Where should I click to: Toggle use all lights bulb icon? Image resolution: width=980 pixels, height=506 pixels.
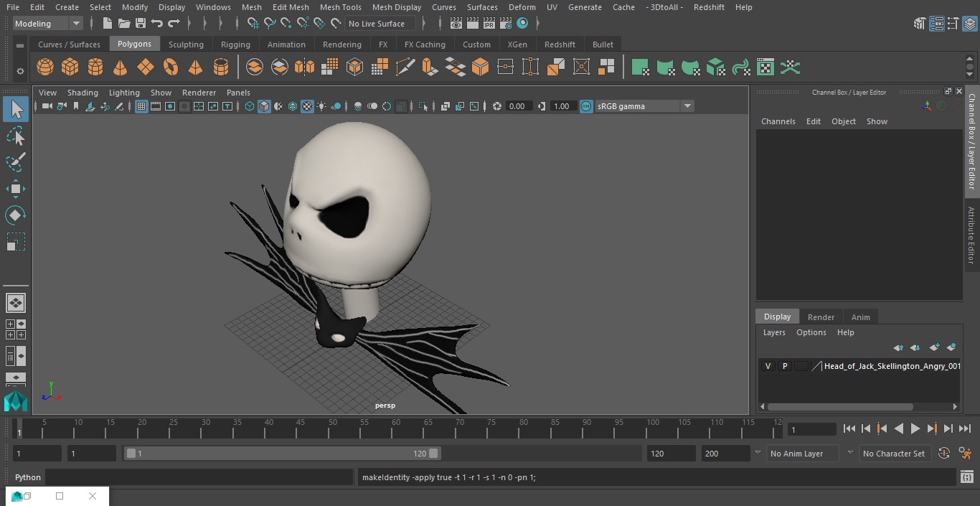click(x=321, y=106)
